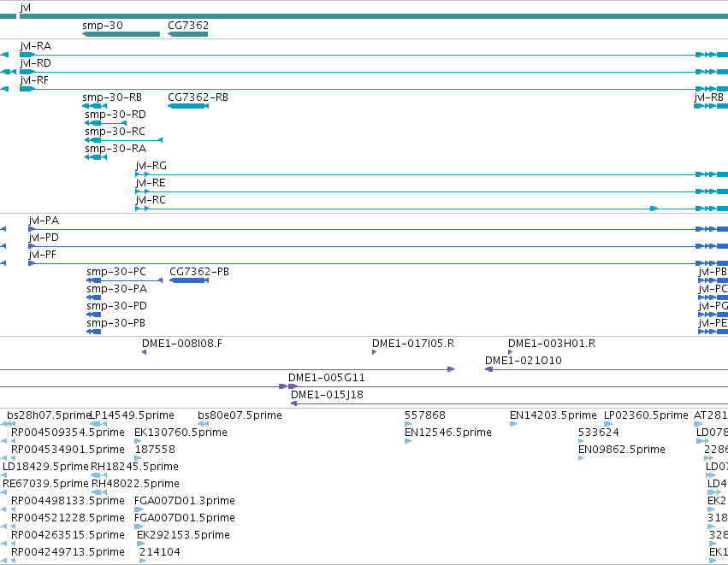Viewport: 728px width, 565px height.
Task: Select the teal smp-30 gene bar
Action: click(121, 34)
